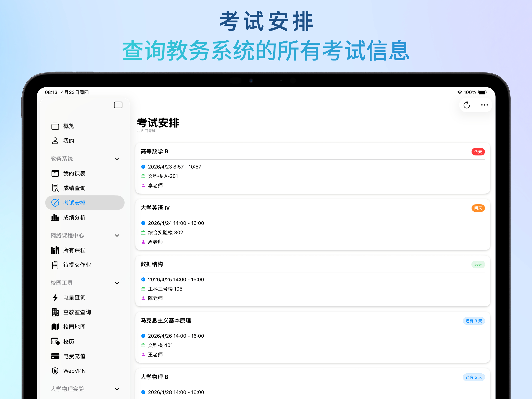The width and height of the screenshot is (532, 399).
Task: Click building icon beside 综合实验楼 302
Action: 143,232
